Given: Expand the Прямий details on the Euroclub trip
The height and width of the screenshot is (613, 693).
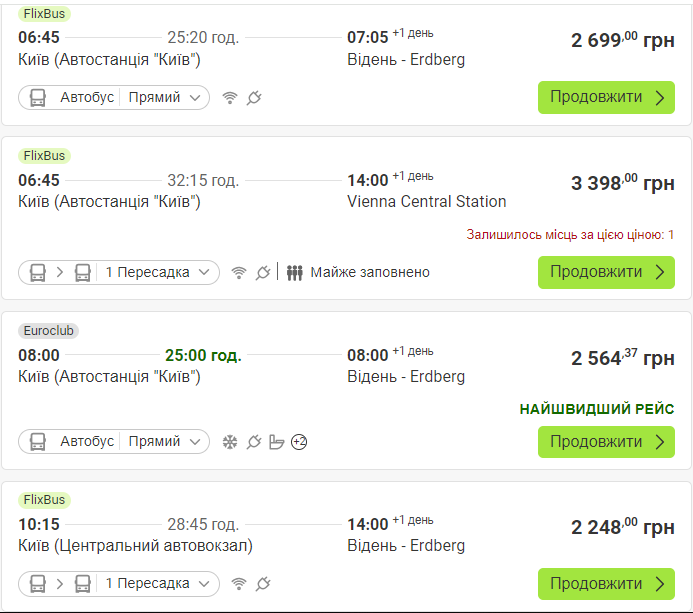Looking at the screenshot, I should [167, 442].
